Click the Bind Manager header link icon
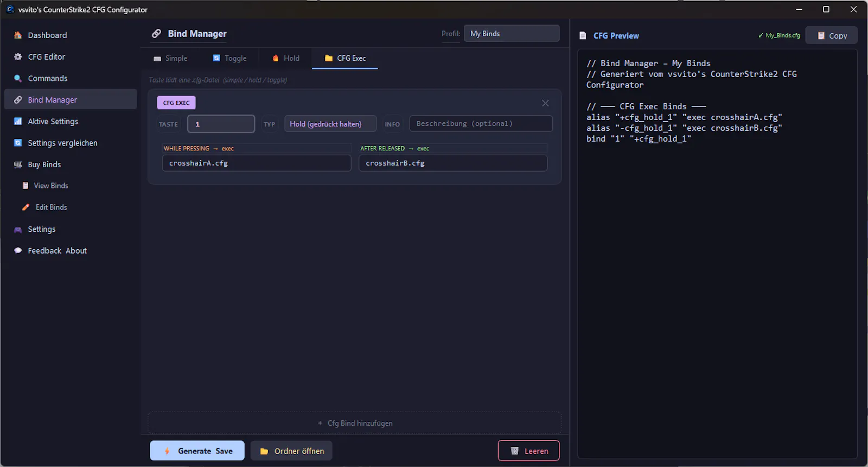Screen dimensions: 868x467 (x=157, y=34)
